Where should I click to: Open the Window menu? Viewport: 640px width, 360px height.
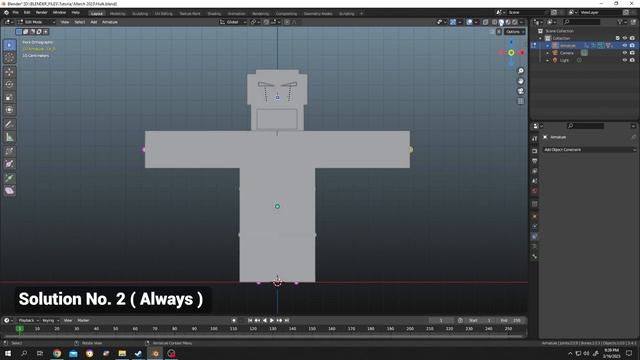pyautogui.click(x=59, y=13)
